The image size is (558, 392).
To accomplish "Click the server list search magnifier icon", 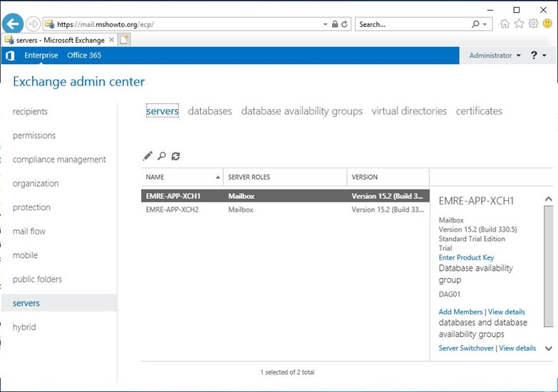I will pyautogui.click(x=162, y=156).
